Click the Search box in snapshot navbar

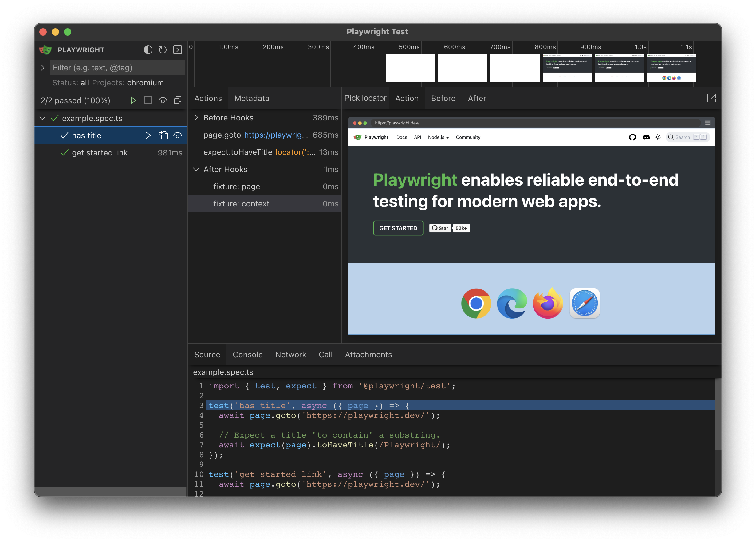click(x=687, y=137)
